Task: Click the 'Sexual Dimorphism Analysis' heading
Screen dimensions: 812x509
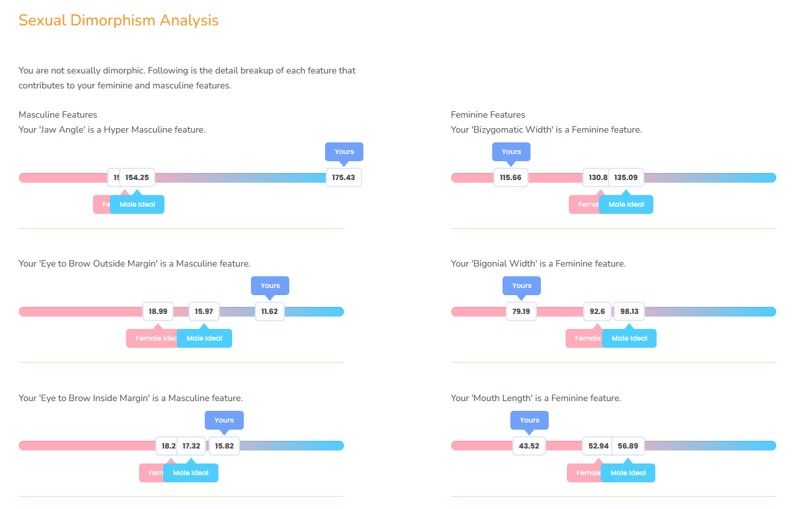Action: pos(118,20)
